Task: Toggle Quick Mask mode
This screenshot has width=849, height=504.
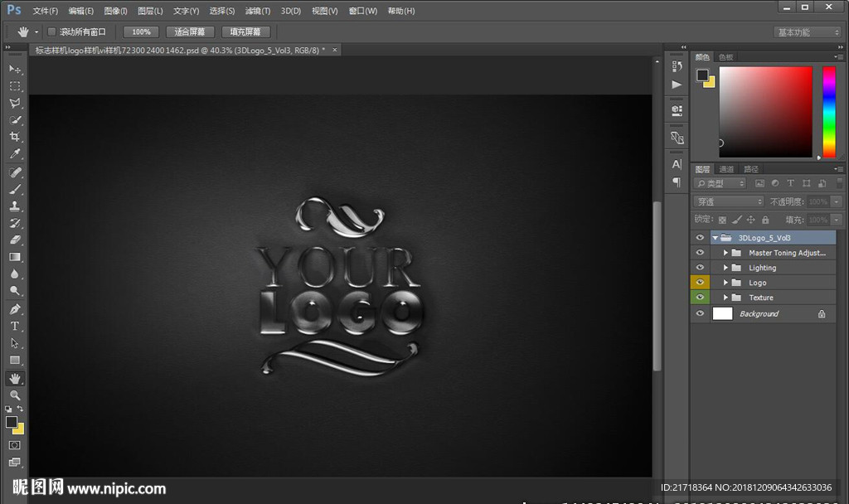Action: 15,445
